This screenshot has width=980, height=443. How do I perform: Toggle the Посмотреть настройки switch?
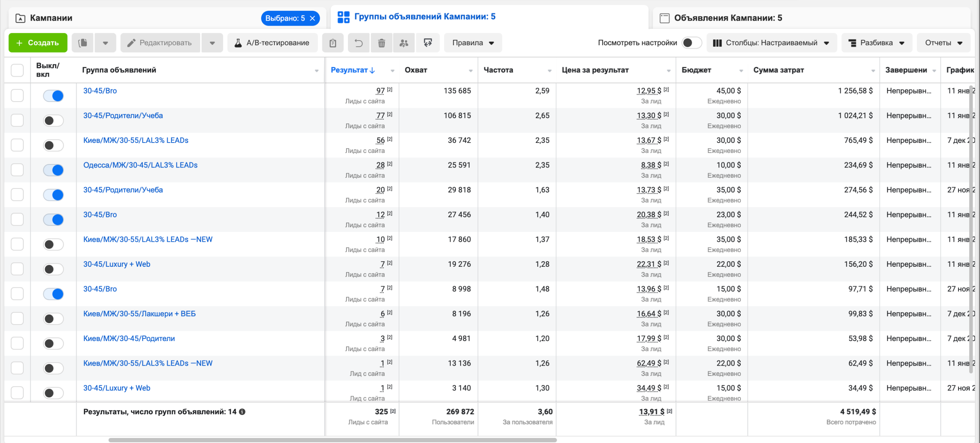pyautogui.click(x=691, y=43)
